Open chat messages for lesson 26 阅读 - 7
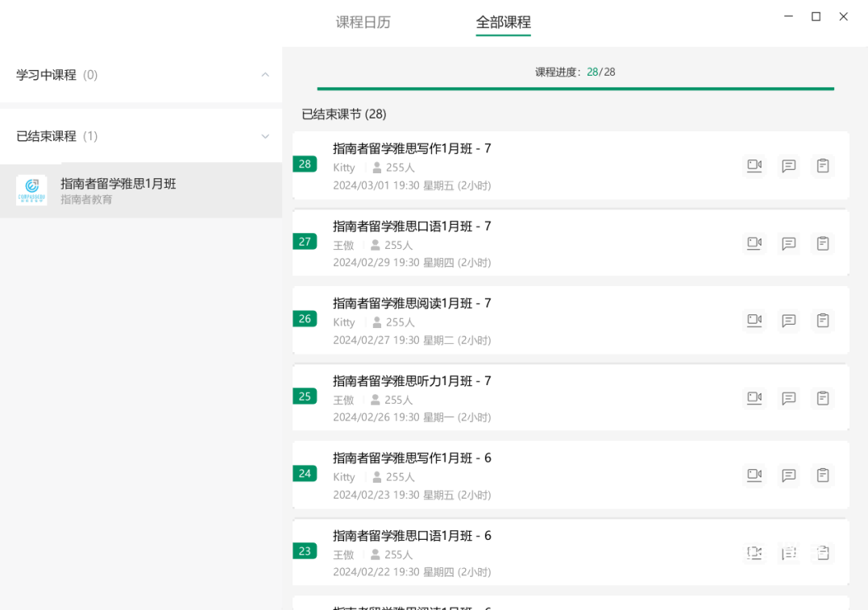This screenshot has height=610, width=868. [789, 320]
